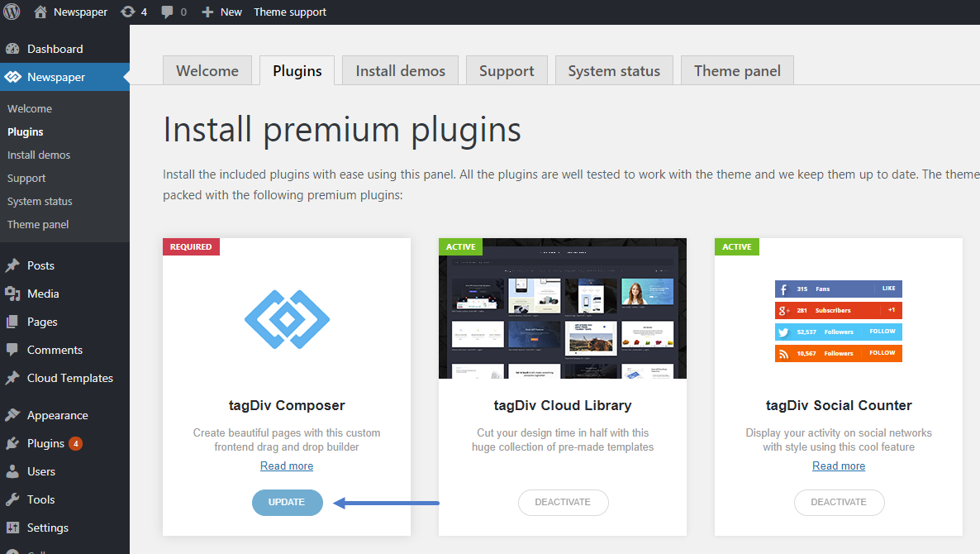Click the Plugins update count badge
The image size is (980, 554).
click(76, 443)
